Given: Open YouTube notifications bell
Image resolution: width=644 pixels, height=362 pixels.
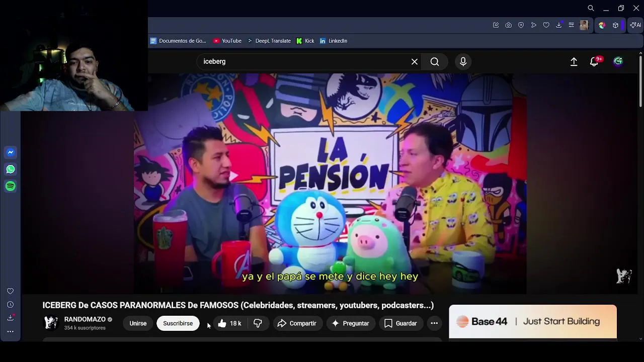Looking at the screenshot, I should click(595, 61).
